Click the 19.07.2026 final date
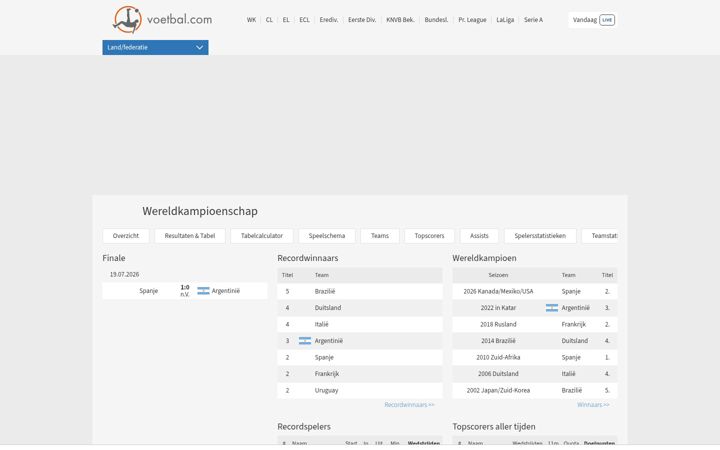This screenshot has width=720, height=450. tap(124, 274)
